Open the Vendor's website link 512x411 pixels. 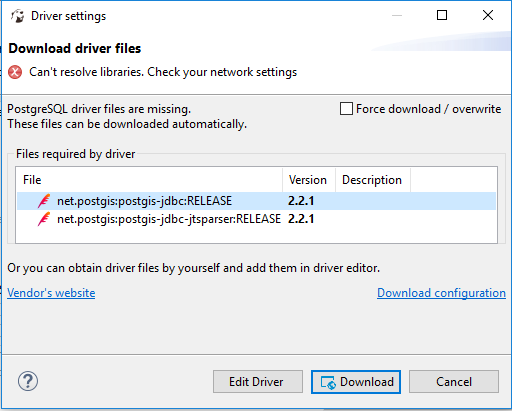tap(51, 293)
